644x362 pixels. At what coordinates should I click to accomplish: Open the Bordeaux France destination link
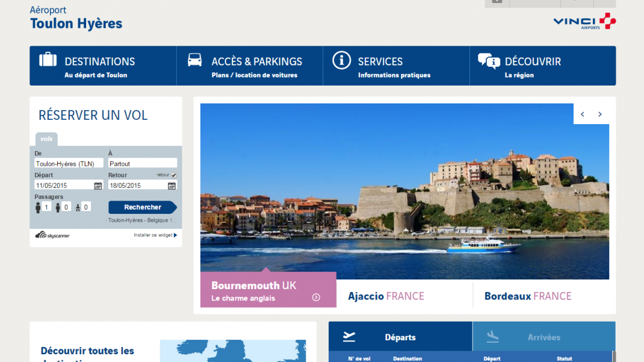pos(528,296)
